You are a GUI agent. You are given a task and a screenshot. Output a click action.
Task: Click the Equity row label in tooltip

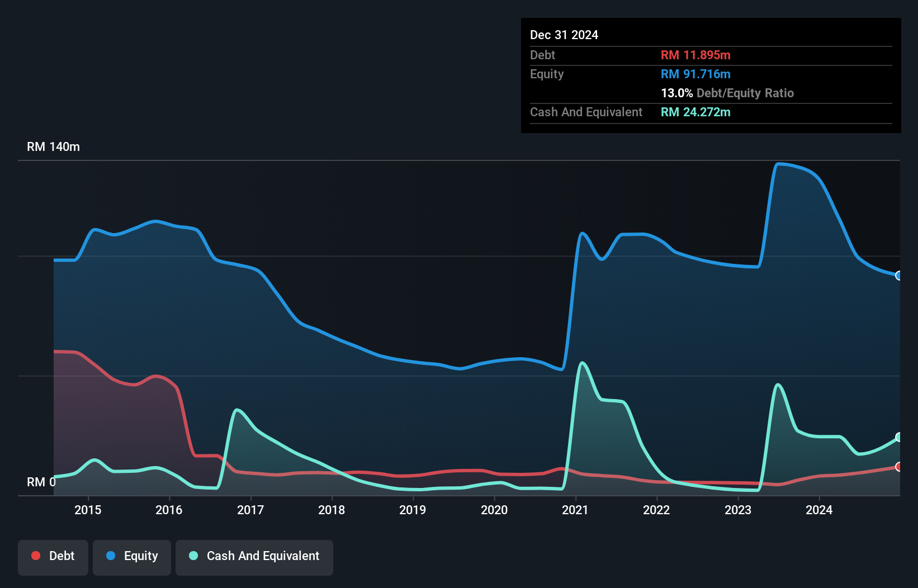point(547,74)
